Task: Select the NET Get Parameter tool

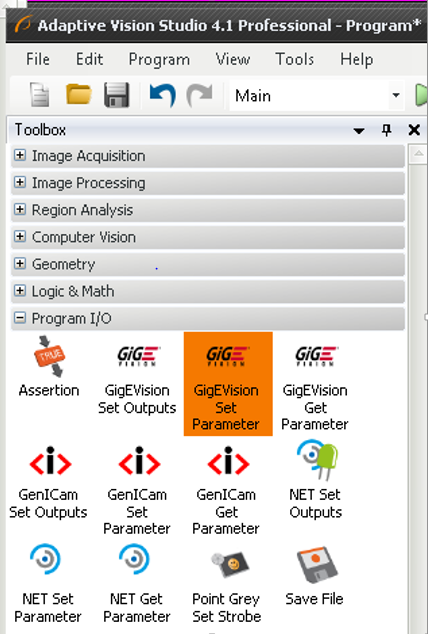Action: coord(137,583)
